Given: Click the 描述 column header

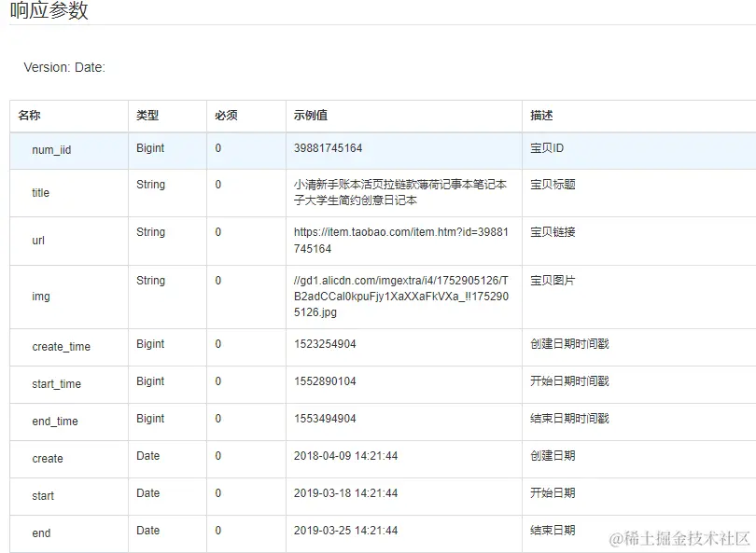Looking at the screenshot, I should pos(541,115).
